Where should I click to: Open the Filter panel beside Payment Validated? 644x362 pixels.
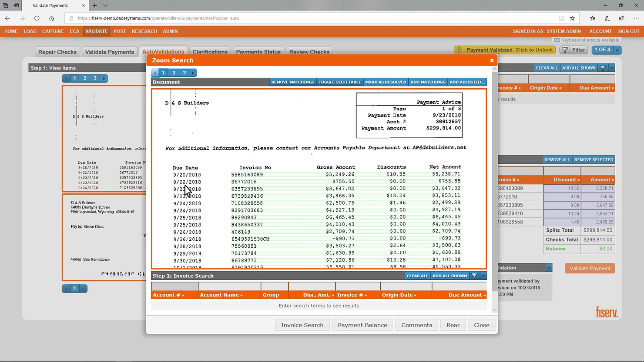[573, 50]
